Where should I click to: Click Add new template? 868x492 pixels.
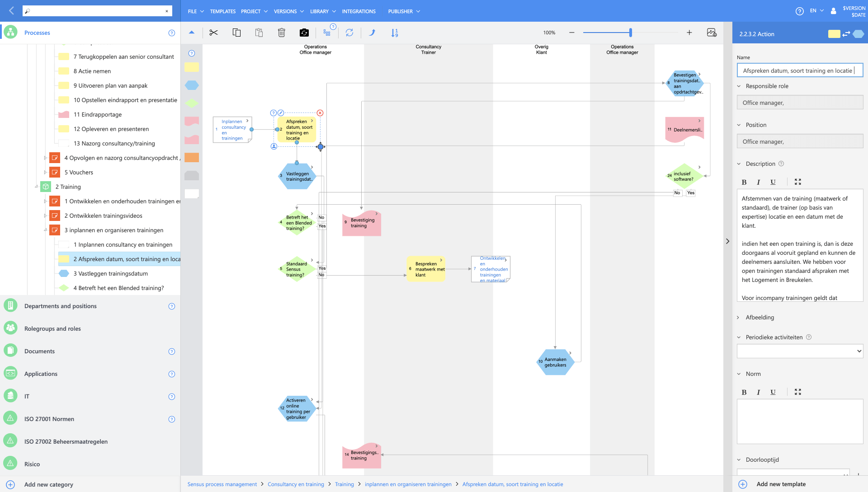(781, 484)
